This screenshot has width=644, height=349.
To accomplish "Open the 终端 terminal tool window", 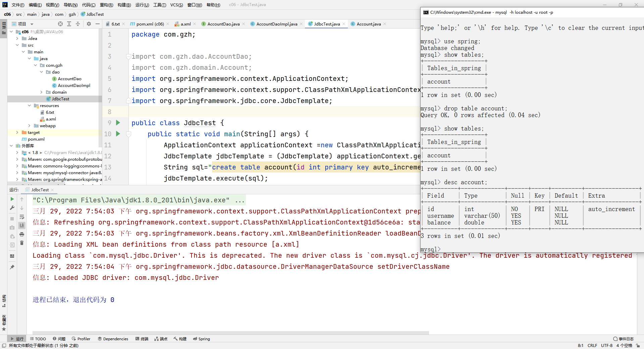I will point(142,339).
